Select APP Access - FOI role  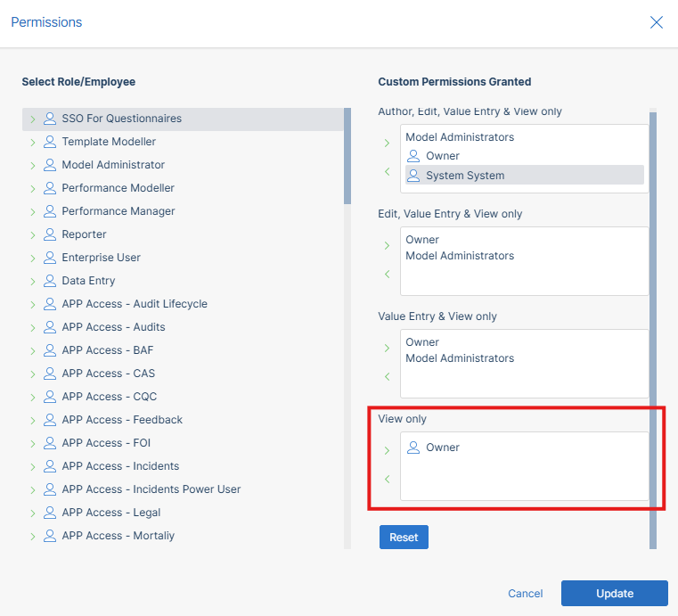tap(106, 443)
